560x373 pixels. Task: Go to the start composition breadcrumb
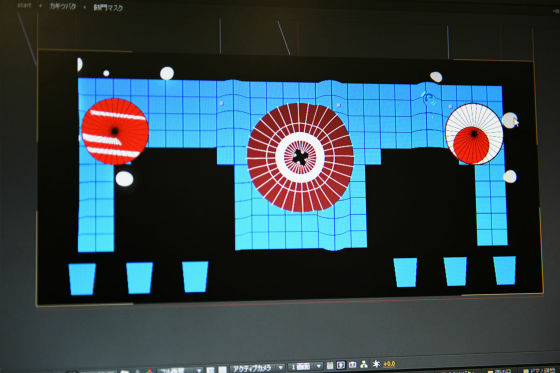tap(24, 5)
